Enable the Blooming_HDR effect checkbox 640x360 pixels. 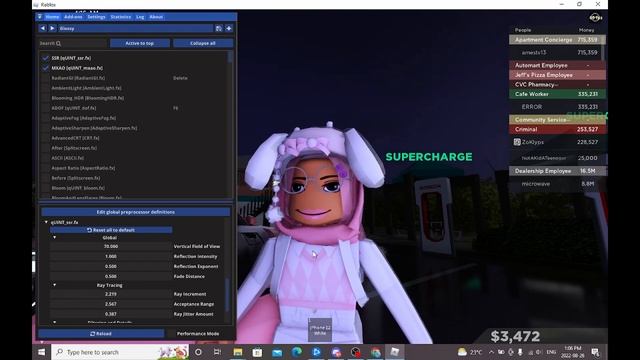45,98
